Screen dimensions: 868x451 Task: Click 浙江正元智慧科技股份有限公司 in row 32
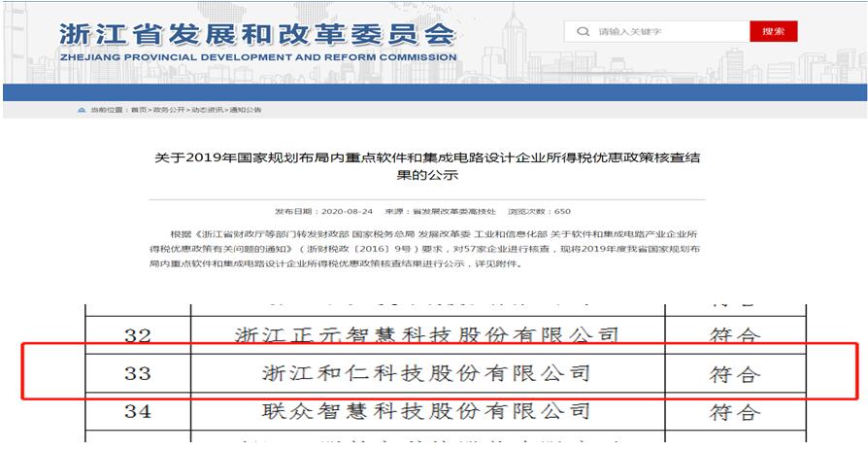click(x=426, y=335)
